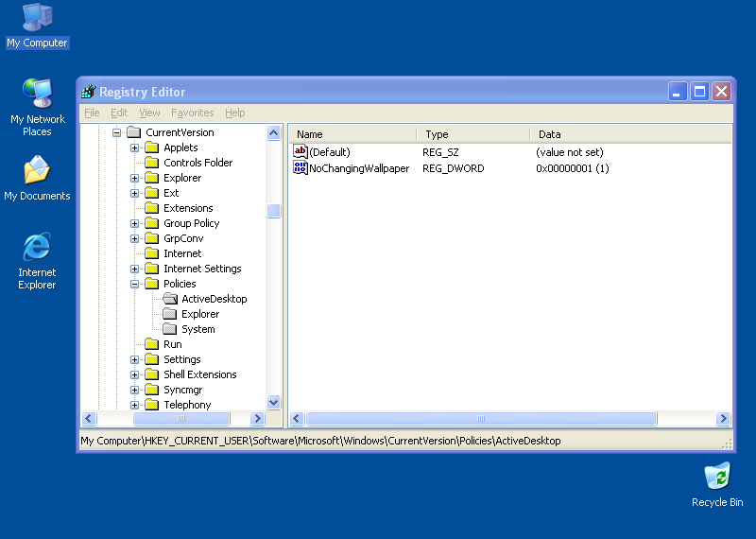Click the Telephony folder icon

pyautogui.click(x=151, y=405)
